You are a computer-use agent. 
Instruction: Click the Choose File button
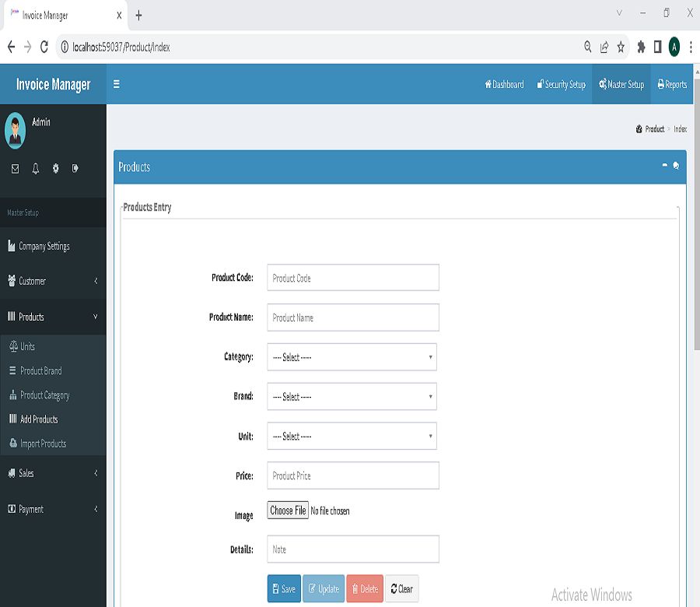pyautogui.click(x=288, y=510)
